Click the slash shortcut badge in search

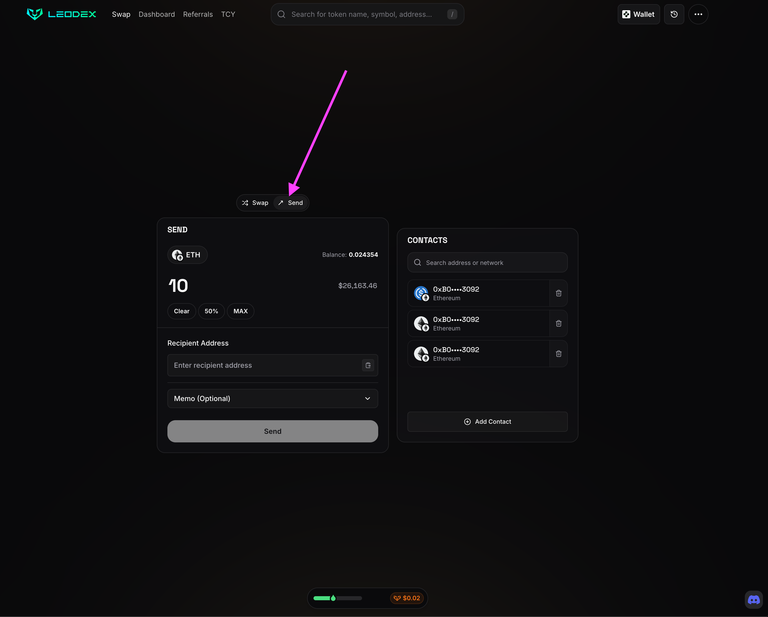click(452, 14)
